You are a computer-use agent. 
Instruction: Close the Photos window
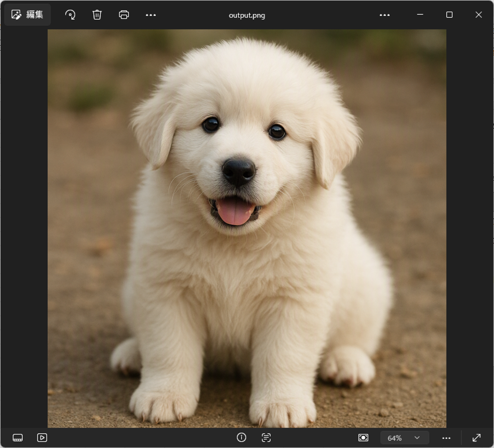coord(478,14)
